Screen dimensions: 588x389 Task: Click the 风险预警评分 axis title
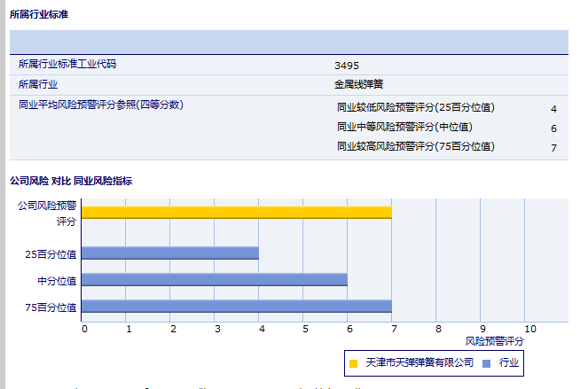tap(494, 341)
